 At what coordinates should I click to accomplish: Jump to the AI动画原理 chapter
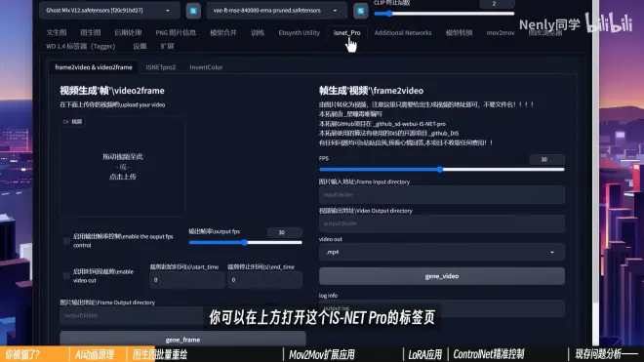coord(95,354)
